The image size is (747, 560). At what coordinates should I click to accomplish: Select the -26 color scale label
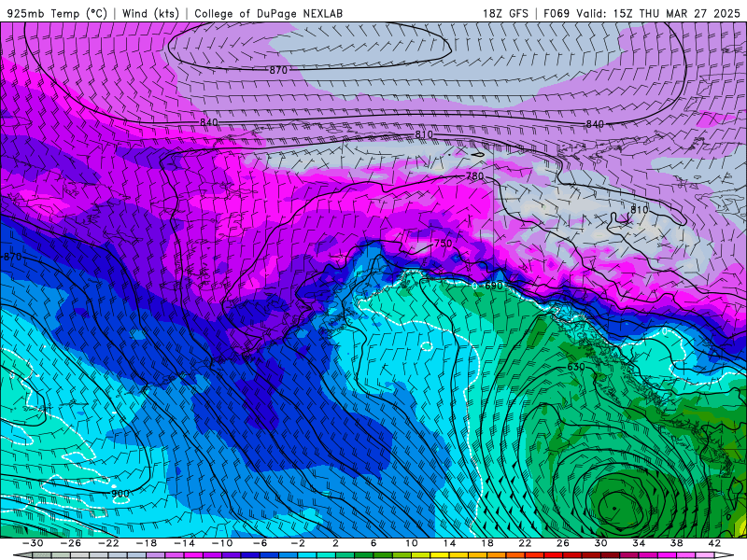point(71,543)
